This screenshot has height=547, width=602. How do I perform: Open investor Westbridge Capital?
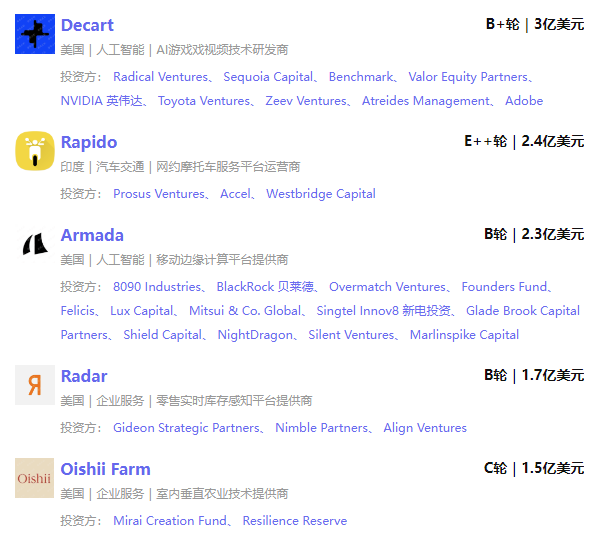tap(321, 194)
